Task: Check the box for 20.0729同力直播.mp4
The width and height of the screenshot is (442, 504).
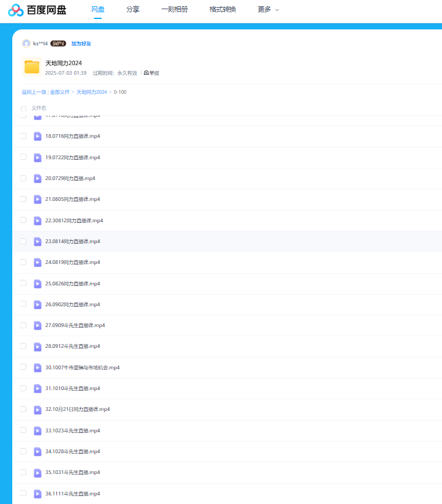Action: coord(23,178)
